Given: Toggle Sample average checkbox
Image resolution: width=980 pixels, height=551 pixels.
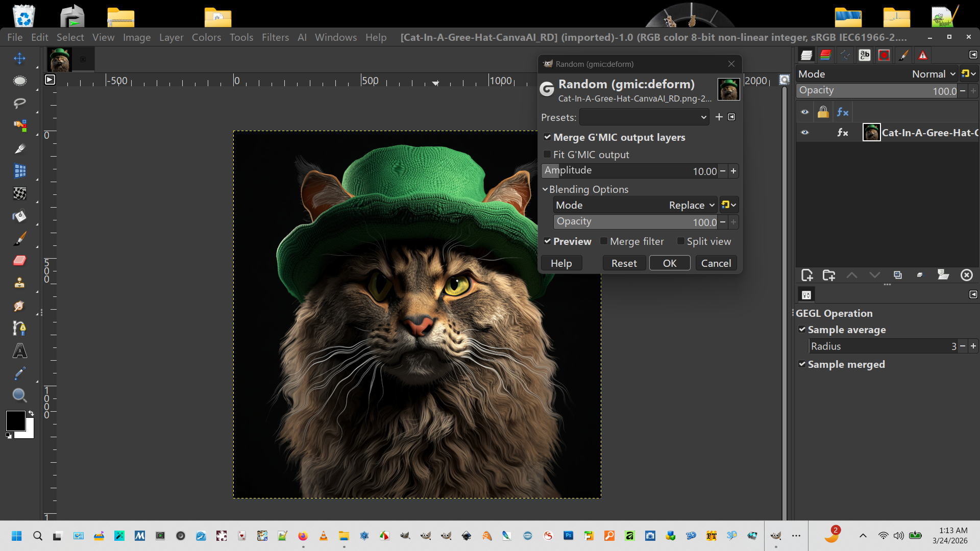Looking at the screenshot, I should point(802,329).
